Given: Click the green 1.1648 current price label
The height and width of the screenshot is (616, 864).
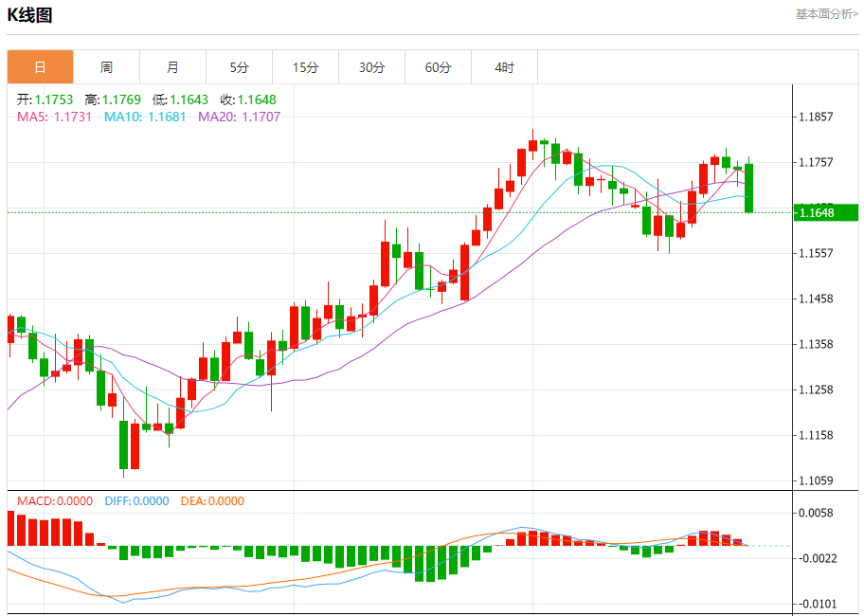Looking at the screenshot, I should click(826, 212).
